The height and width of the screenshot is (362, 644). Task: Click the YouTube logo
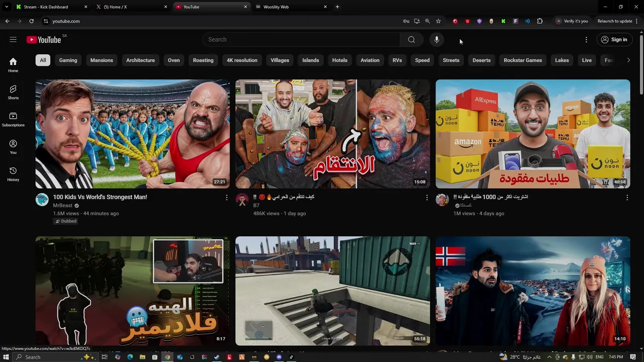(44, 40)
